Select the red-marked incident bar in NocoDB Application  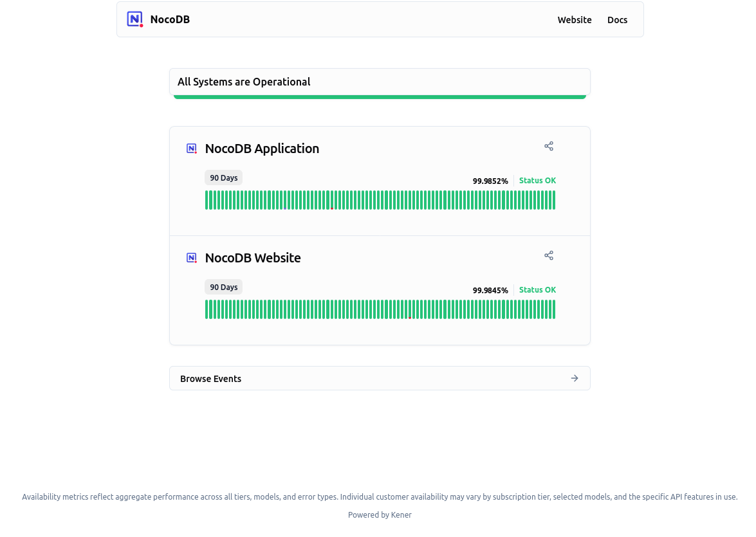click(332, 200)
